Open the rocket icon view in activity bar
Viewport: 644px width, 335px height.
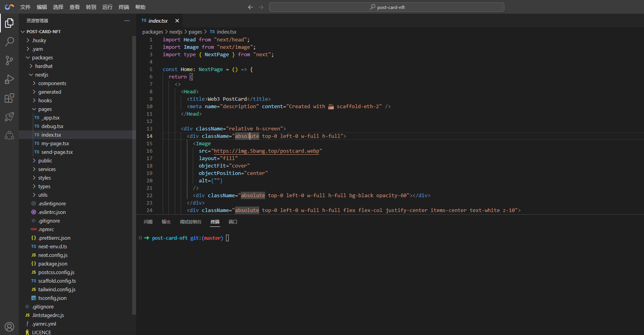(x=9, y=117)
